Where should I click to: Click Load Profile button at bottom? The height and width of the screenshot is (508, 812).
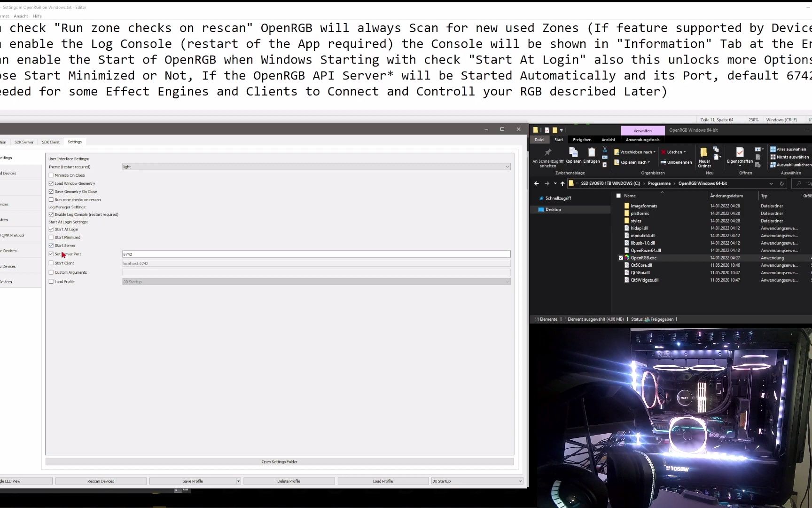[x=383, y=481]
